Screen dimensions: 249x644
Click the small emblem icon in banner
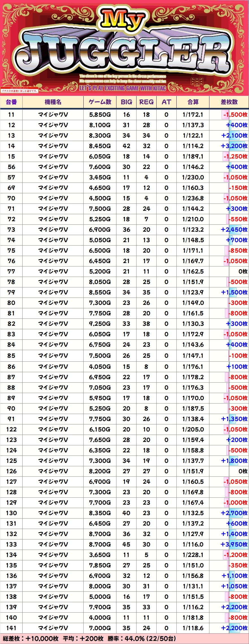[197, 82]
